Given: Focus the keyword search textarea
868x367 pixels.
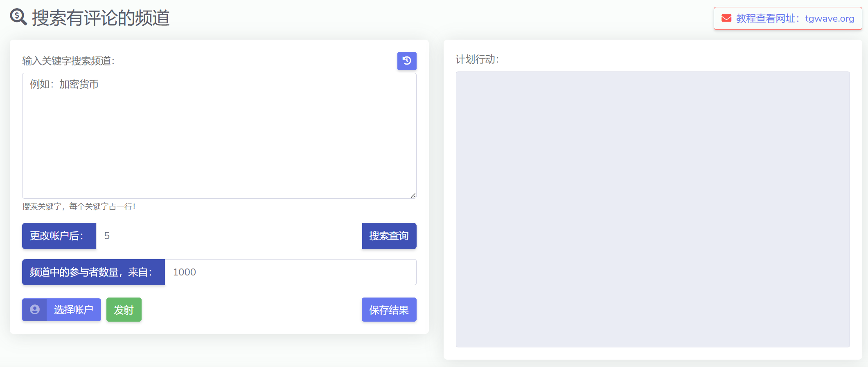Looking at the screenshot, I should (219, 136).
